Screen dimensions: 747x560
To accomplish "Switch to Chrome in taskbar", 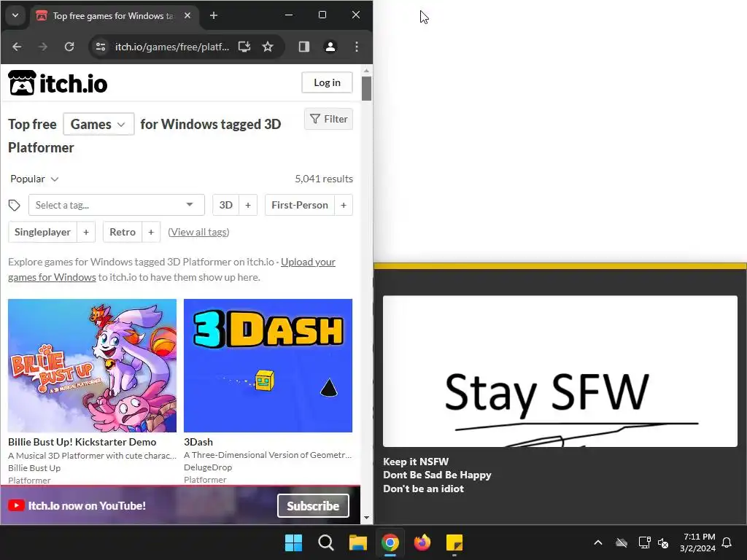I will [x=390, y=542].
